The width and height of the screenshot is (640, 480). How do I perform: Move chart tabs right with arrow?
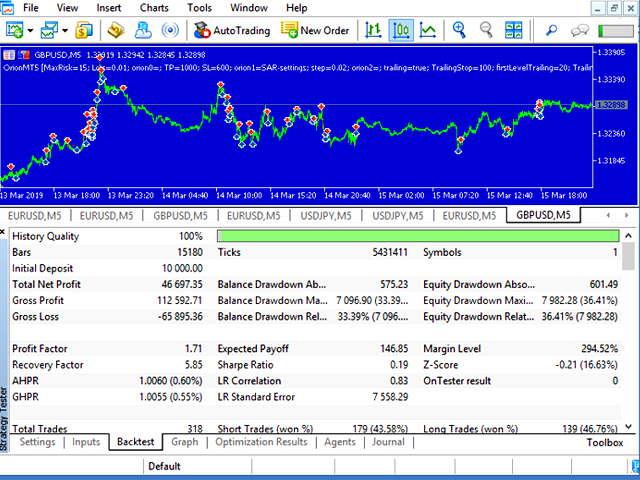pos(626,215)
